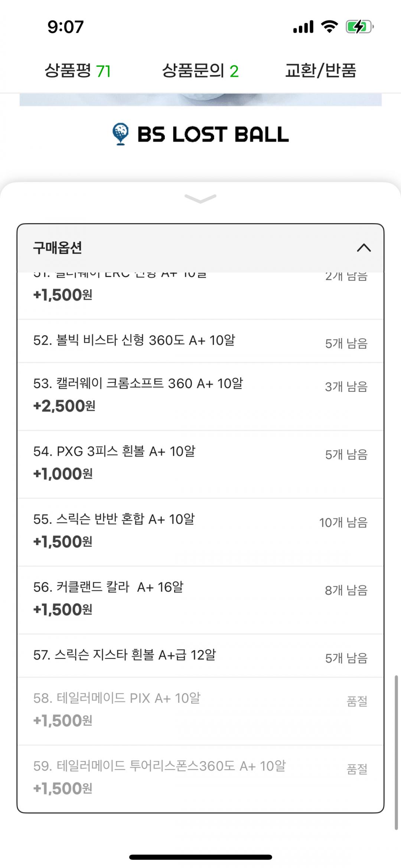
Task: Switch to the 상품문의 2 tab
Action: click(x=200, y=71)
